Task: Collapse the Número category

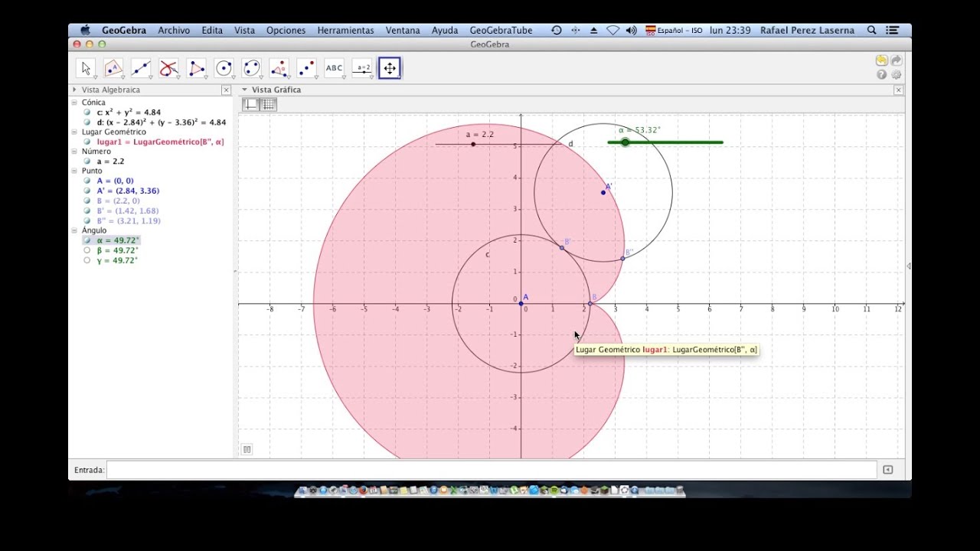Action: point(74,152)
